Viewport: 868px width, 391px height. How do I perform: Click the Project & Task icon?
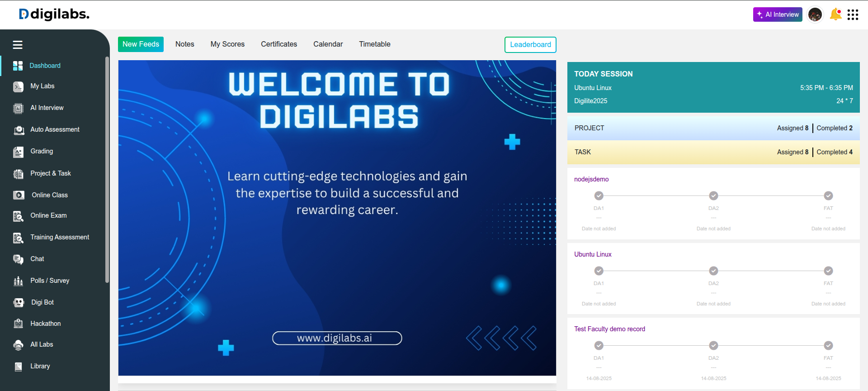coord(18,174)
